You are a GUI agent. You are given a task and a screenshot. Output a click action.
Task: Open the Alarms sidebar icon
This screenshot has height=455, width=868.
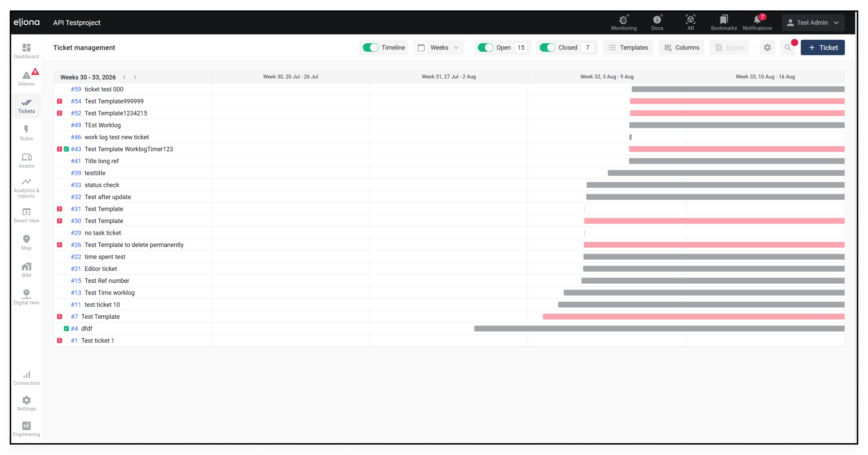26,78
